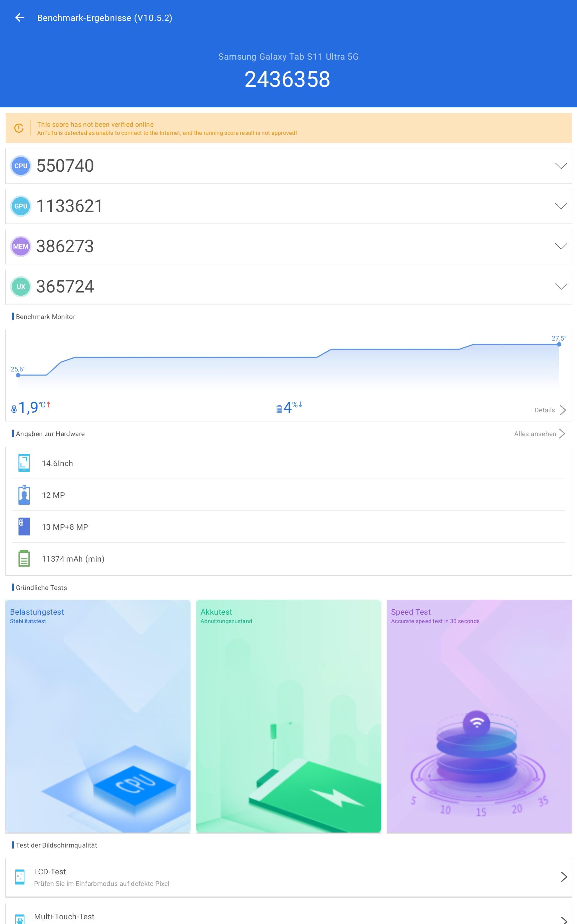The width and height of the screenshot is (577, 924).
Task: Expand the CPU score 550740 row
Action: pyautogui.click(x=560, y=166)
